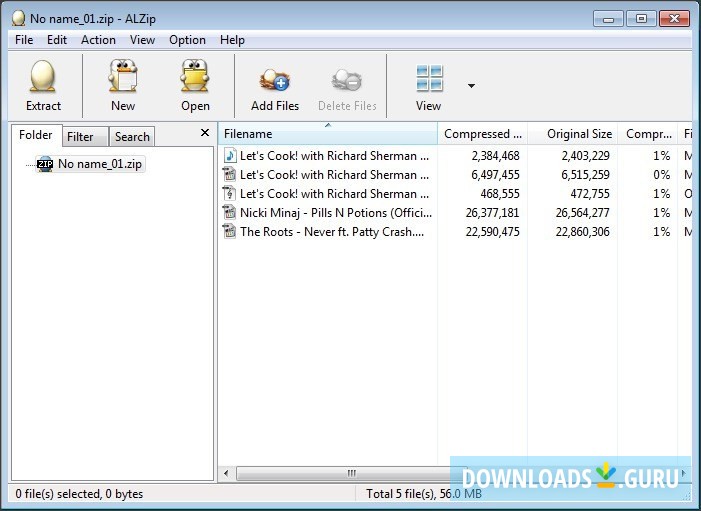Click the music note icon of first file

click(229, 156)
